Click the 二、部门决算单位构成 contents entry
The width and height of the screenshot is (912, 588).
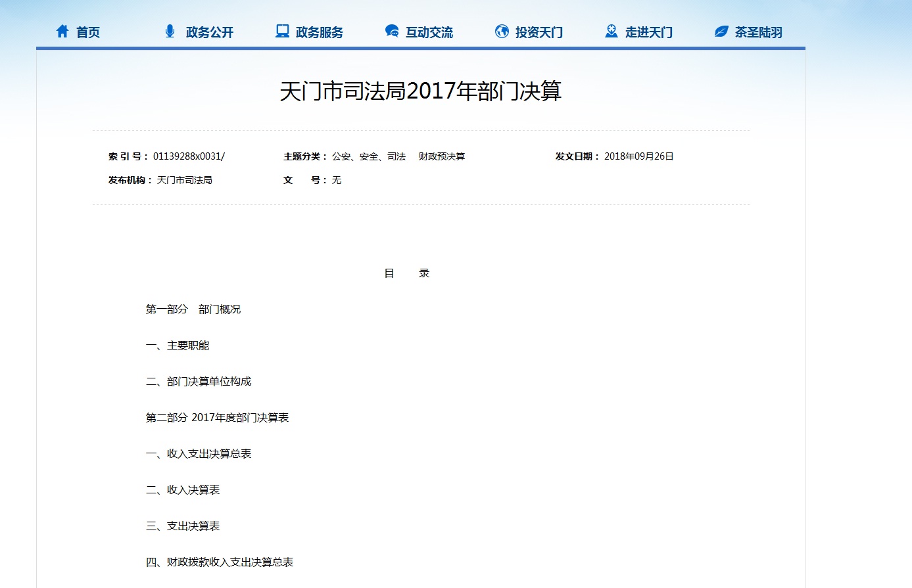pos(199,382)
